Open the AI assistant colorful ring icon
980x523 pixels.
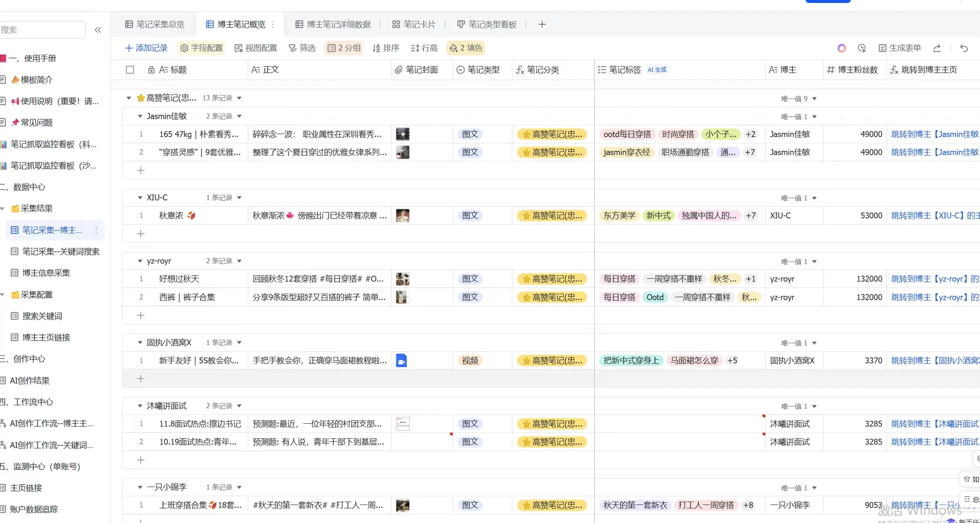(x=841, y=48)
